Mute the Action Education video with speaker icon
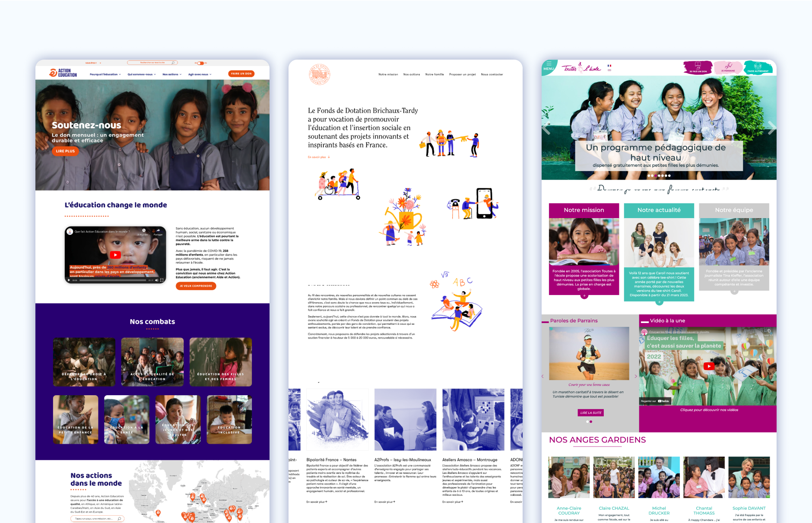812x523 pixels. (156, 280)
